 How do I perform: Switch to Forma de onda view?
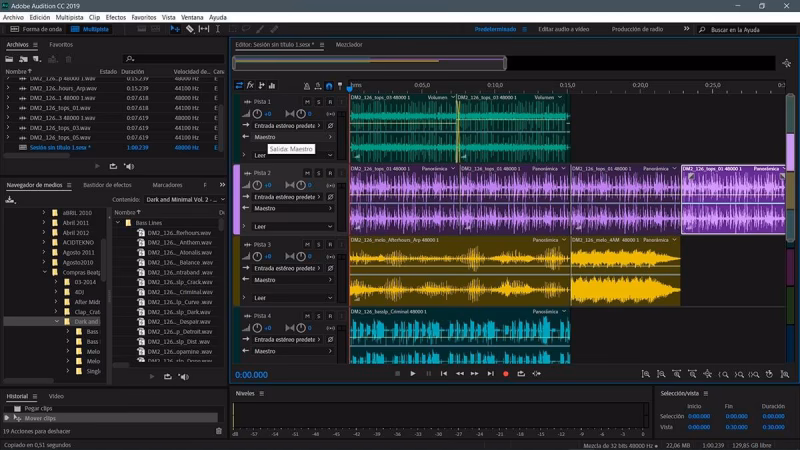tap(36, 29)
